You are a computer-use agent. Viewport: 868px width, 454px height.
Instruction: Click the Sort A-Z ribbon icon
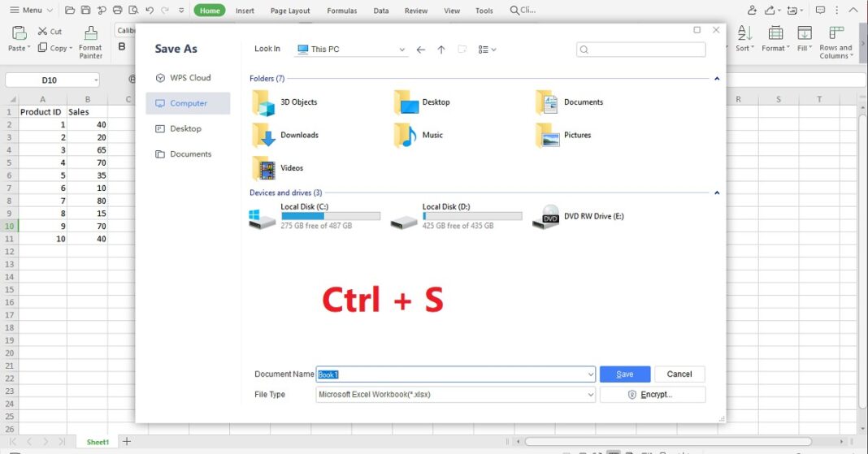pyautogui.click(x=744, y=33)
